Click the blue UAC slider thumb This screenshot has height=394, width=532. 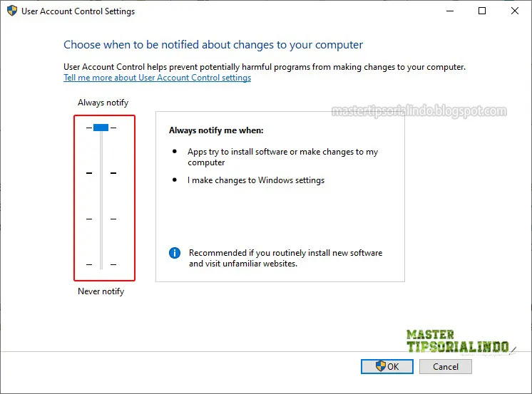[101, 128]
